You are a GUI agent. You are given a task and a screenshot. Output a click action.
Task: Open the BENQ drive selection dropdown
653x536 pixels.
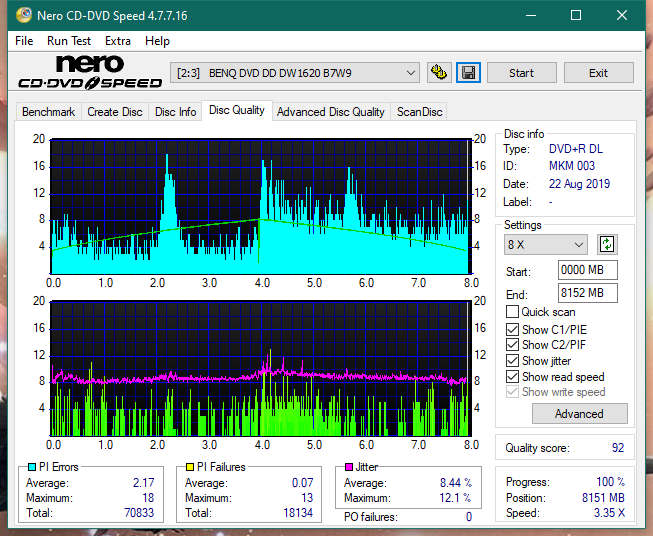point(295,73)
